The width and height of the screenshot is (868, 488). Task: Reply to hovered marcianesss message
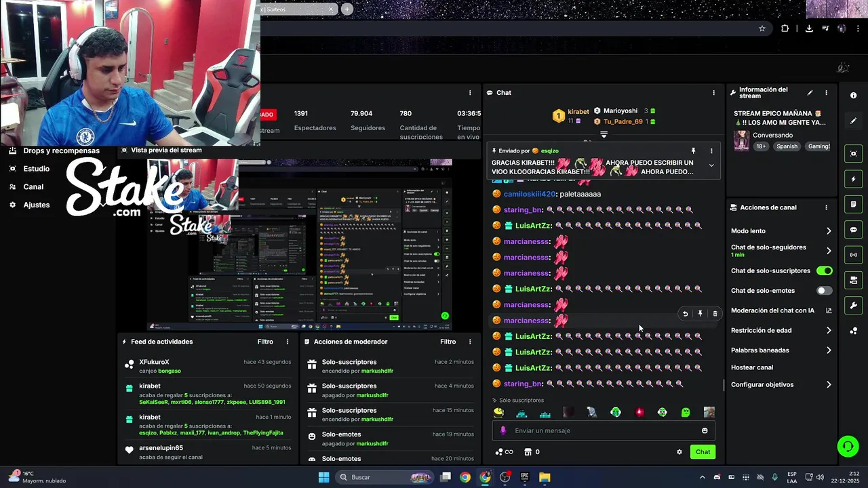[x=685, y=314]
